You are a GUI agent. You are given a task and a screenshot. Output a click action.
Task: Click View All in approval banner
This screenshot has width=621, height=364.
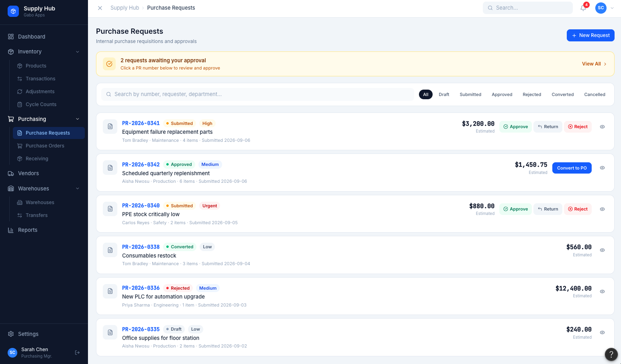click(594, 64)
